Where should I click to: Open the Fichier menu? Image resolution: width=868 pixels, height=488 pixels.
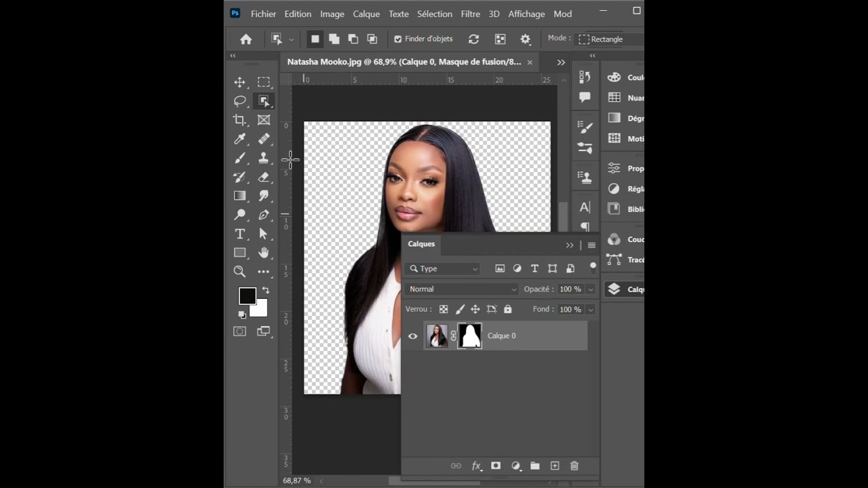pyautogui.click(x=263, y=14)
